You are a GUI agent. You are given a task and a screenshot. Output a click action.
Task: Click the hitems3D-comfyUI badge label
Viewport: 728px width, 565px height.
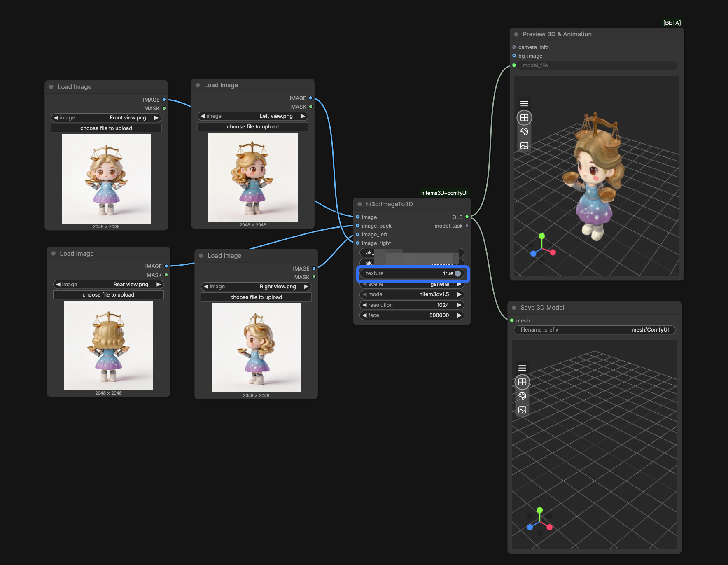coord(444,193)
